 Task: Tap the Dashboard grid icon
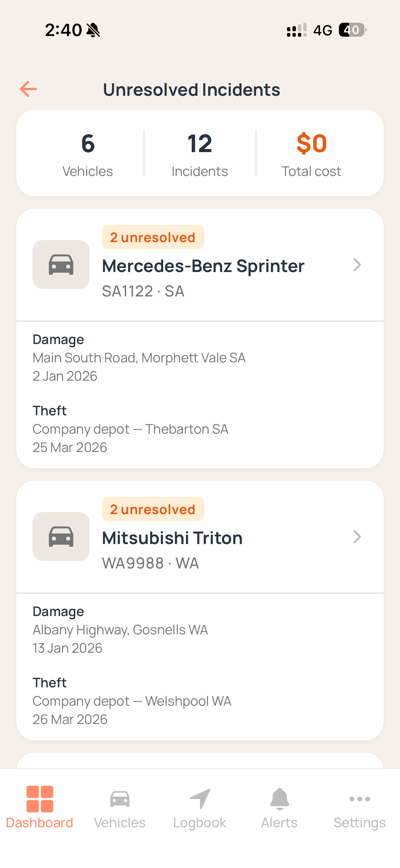tap(40, 799)
